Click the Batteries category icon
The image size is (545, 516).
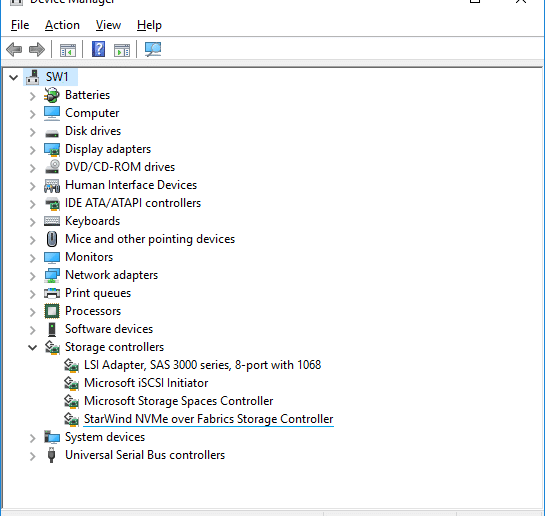pos(52,95)
